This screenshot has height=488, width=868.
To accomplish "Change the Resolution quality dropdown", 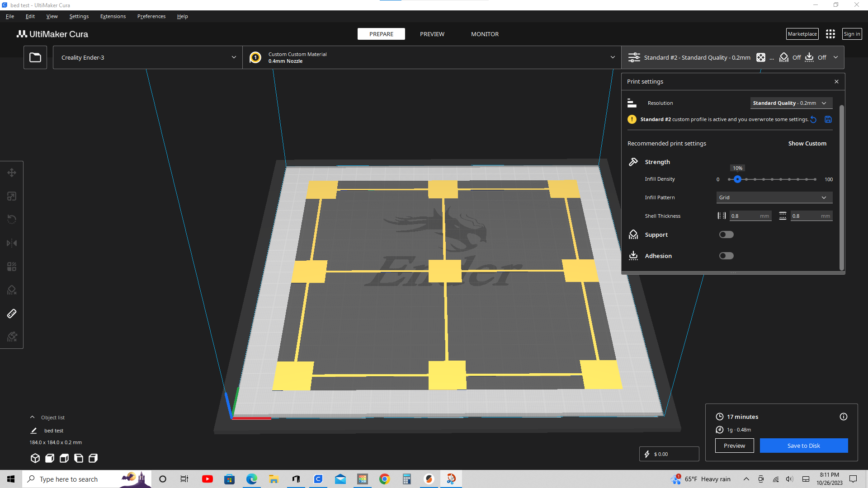I will 791,103.
